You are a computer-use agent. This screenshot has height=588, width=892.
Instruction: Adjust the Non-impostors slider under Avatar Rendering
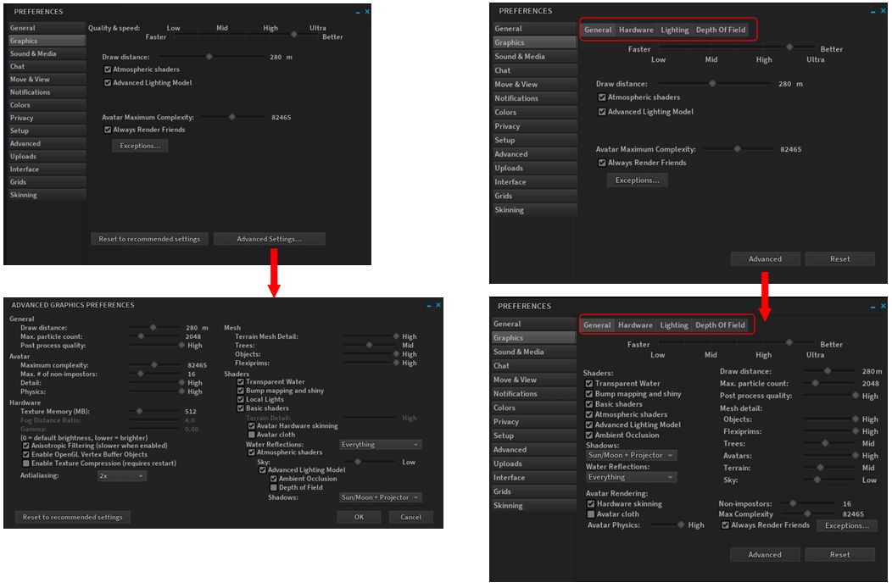click(x=793, y=503)
